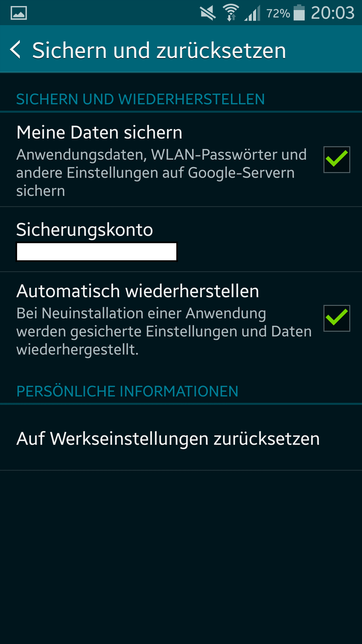
Task: Open Auf Werkseinstellungen zurücksetzen
Action: 181,438
